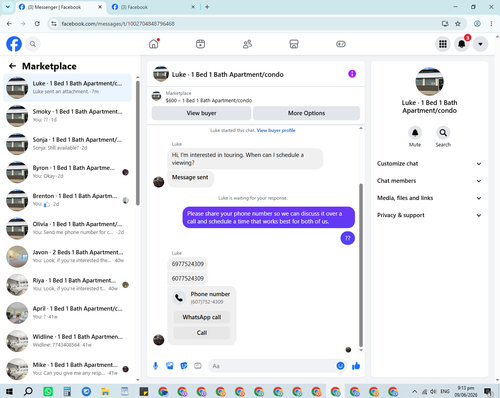Click the 6077524309 message bubble

(x=188, y=278)
